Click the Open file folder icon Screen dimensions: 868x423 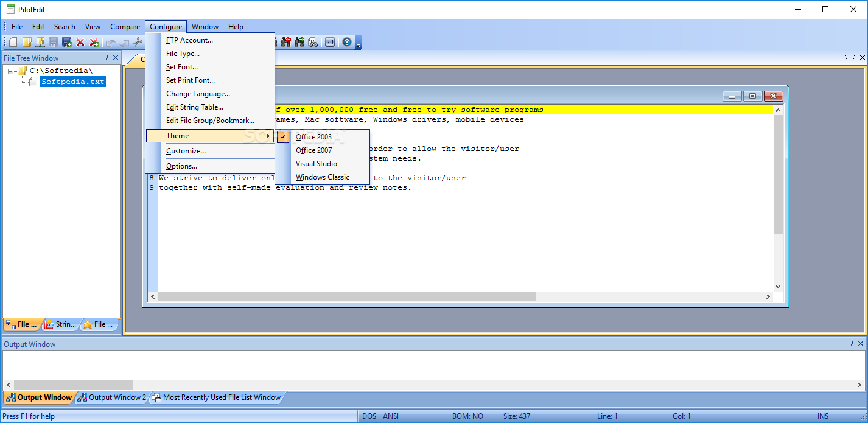(x=27, y=42)
